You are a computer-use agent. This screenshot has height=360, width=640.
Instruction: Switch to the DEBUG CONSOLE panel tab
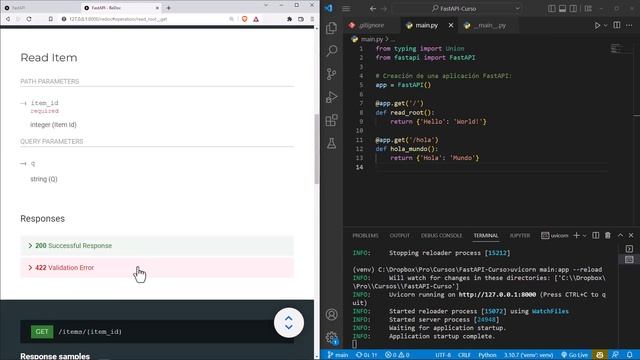pyautogui.click(x=441, y=236)
